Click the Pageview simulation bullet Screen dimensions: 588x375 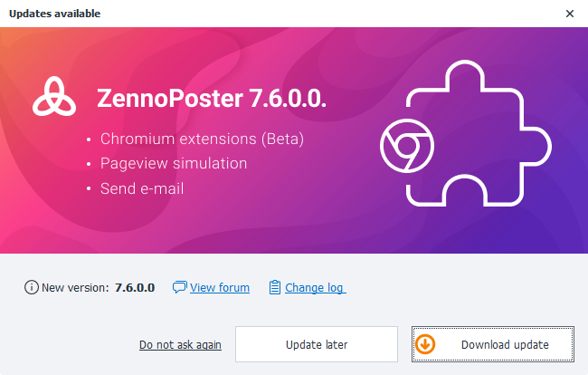174,164
